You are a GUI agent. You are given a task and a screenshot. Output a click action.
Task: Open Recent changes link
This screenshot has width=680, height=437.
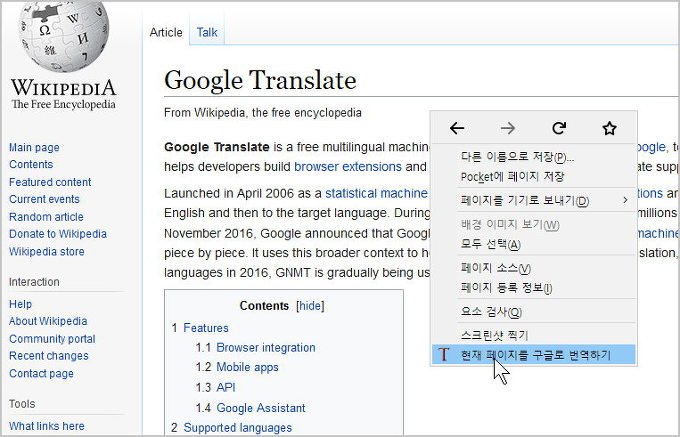tap(49, 356)
